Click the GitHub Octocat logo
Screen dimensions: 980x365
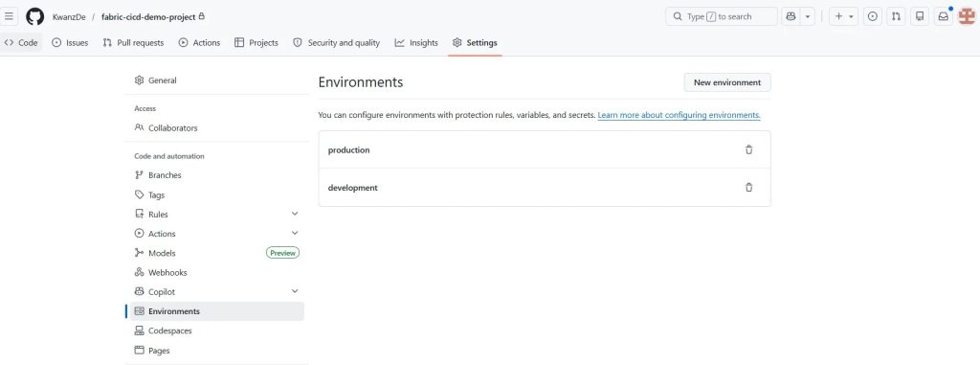tap(35, 16)
